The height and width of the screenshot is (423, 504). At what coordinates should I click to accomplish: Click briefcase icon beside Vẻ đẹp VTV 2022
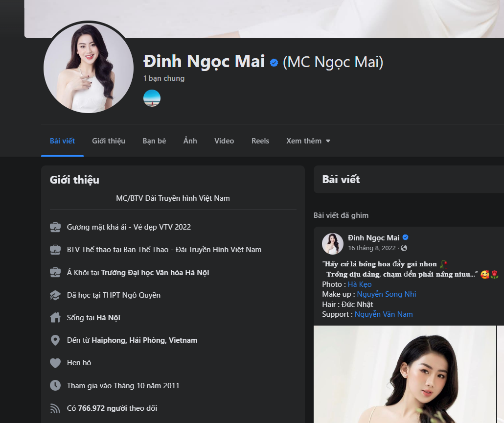pos(55,227)
